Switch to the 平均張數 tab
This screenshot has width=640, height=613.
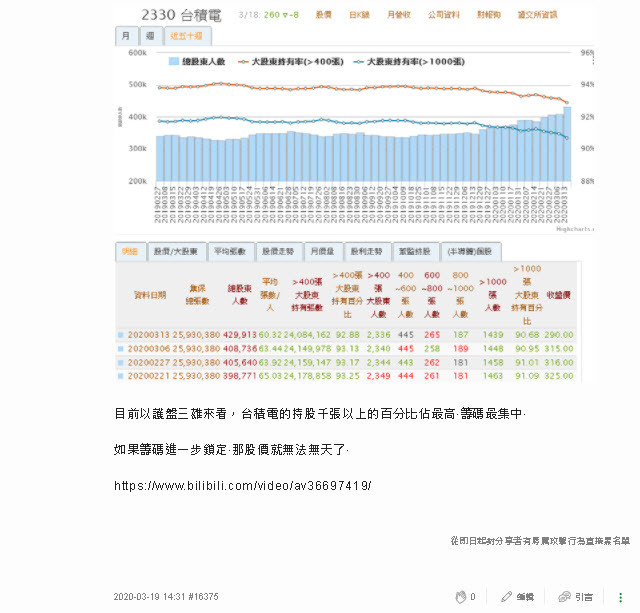click(x=231, y=251)
